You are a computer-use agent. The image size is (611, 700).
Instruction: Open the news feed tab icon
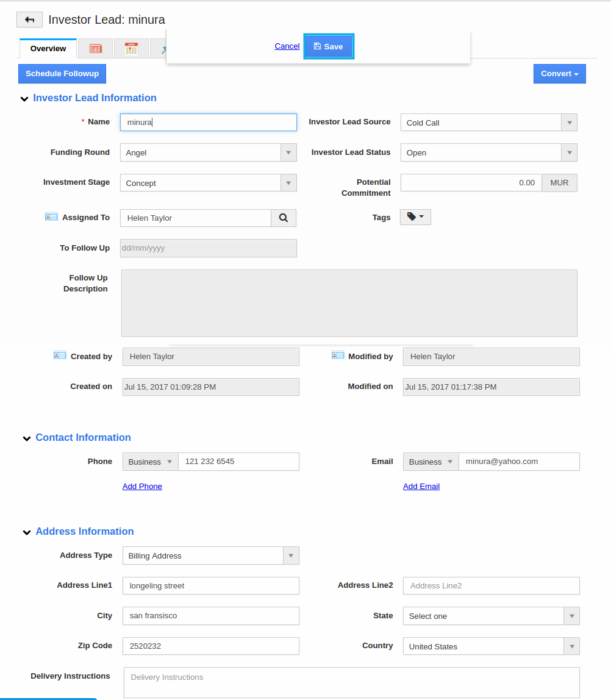95,49
